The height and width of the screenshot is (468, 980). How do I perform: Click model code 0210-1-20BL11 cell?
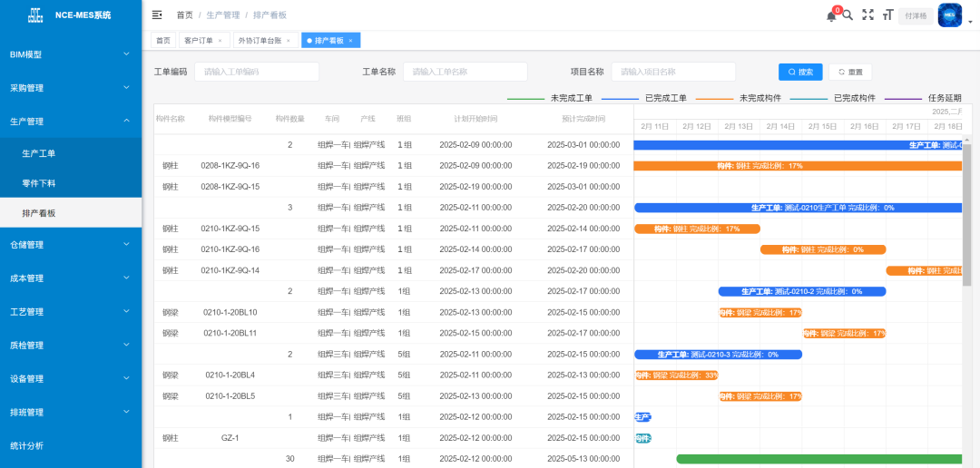(230, 333)
